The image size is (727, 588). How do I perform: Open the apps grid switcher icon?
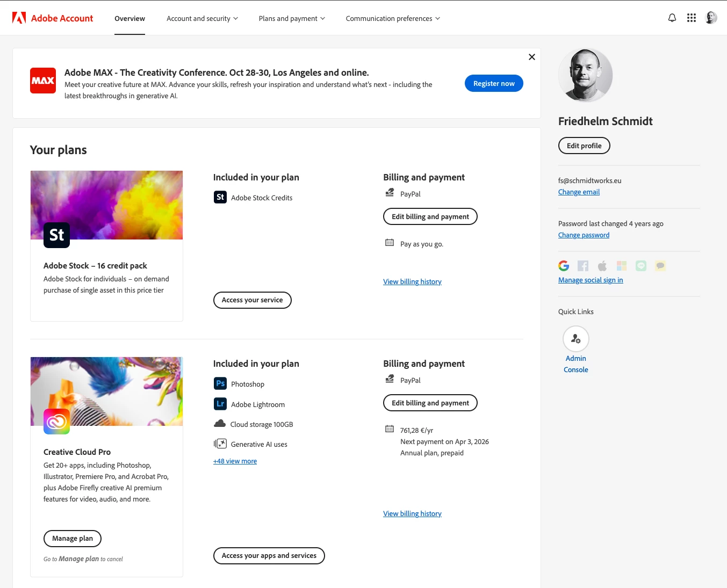point(692,18)
